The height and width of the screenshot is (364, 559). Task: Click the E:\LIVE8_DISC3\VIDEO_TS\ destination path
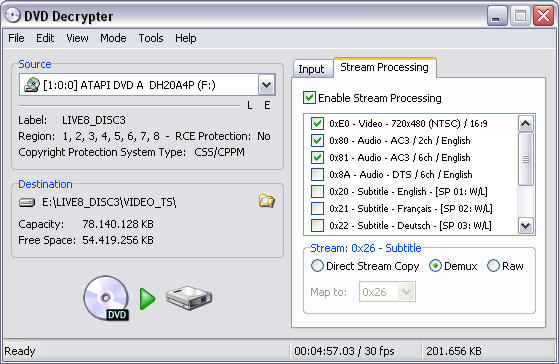109,202
